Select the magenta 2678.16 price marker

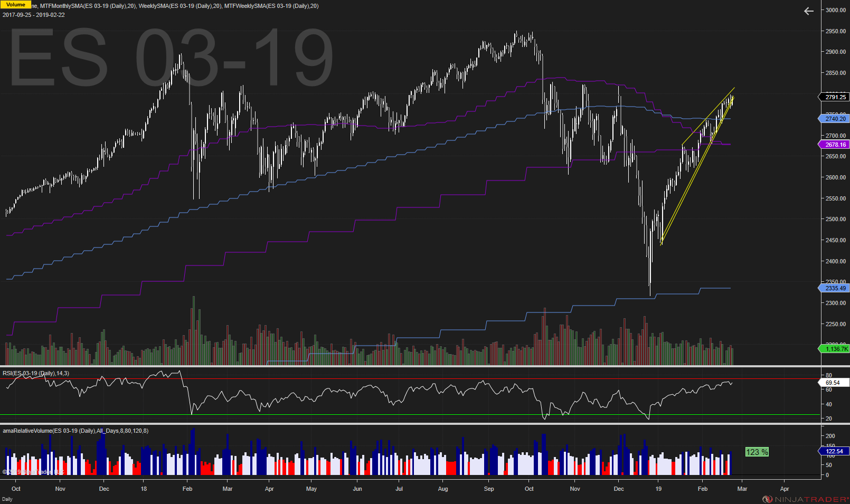tap(835, 145)
